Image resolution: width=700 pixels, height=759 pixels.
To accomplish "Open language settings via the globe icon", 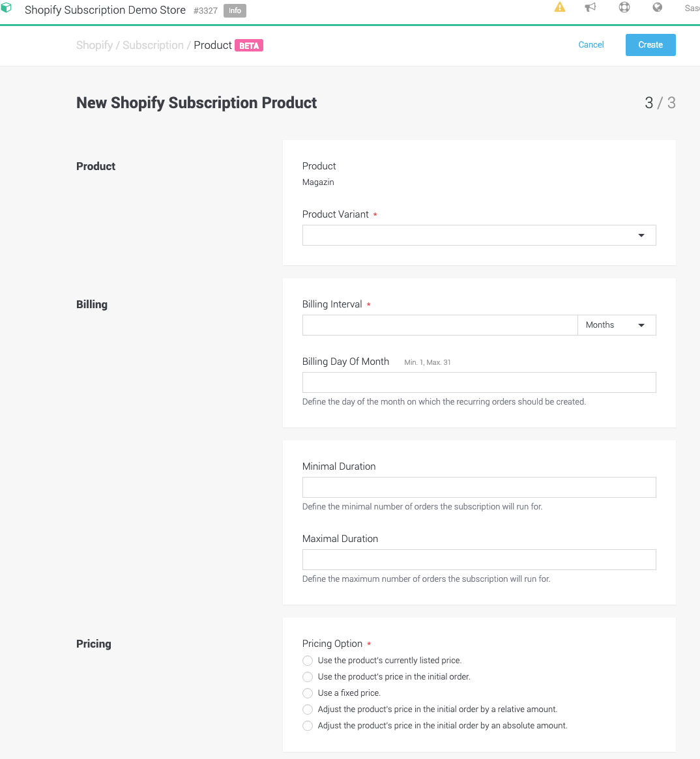I will 657,8.
